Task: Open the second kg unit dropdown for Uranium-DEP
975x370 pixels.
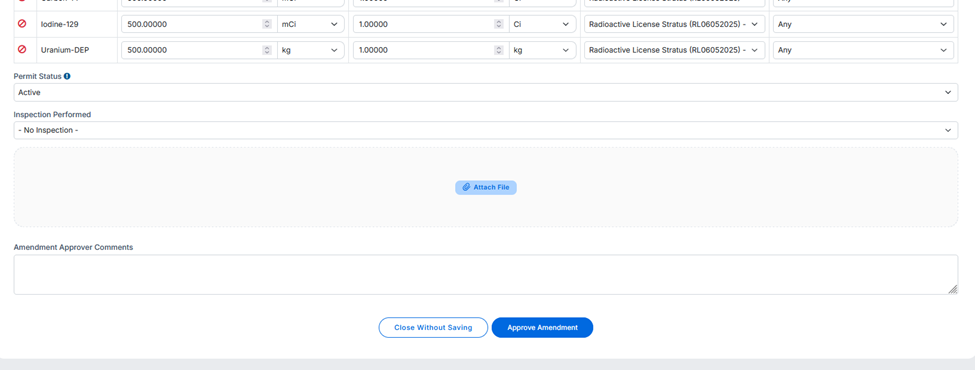Action: point(542,50)
